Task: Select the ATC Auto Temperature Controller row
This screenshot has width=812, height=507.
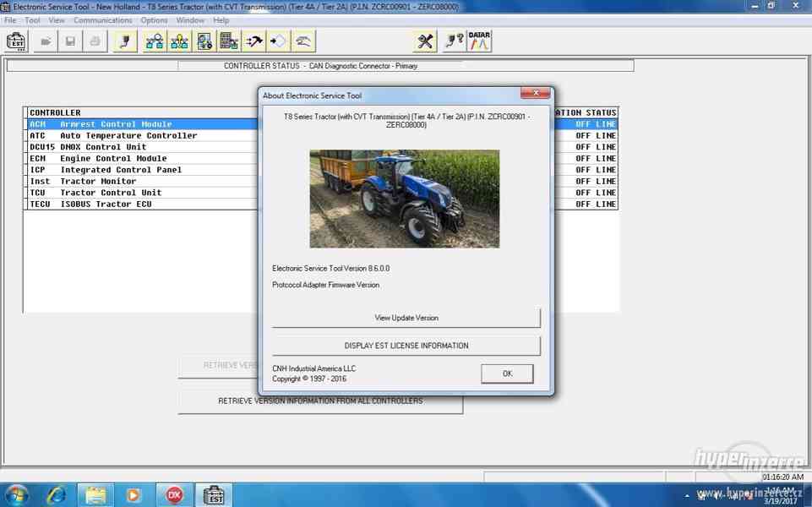Action: pyautogui.click(x=323, y=136)
